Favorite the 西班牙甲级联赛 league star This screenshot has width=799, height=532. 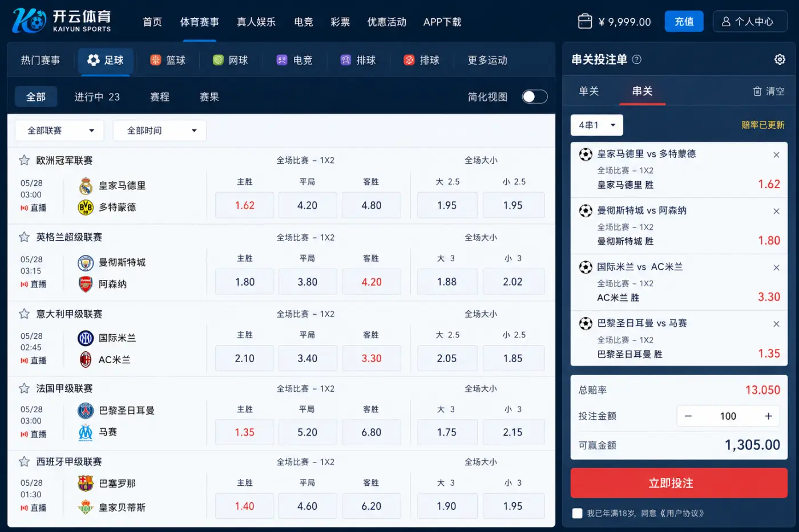[x=24, y=462]
